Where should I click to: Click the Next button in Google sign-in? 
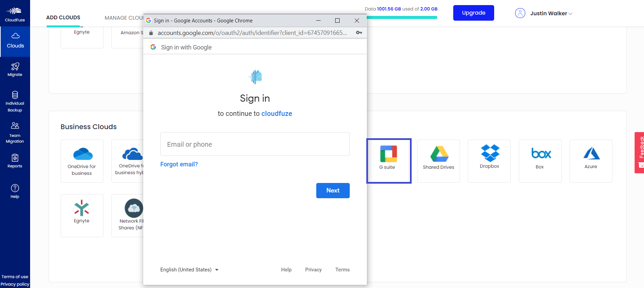pos(333,190)
